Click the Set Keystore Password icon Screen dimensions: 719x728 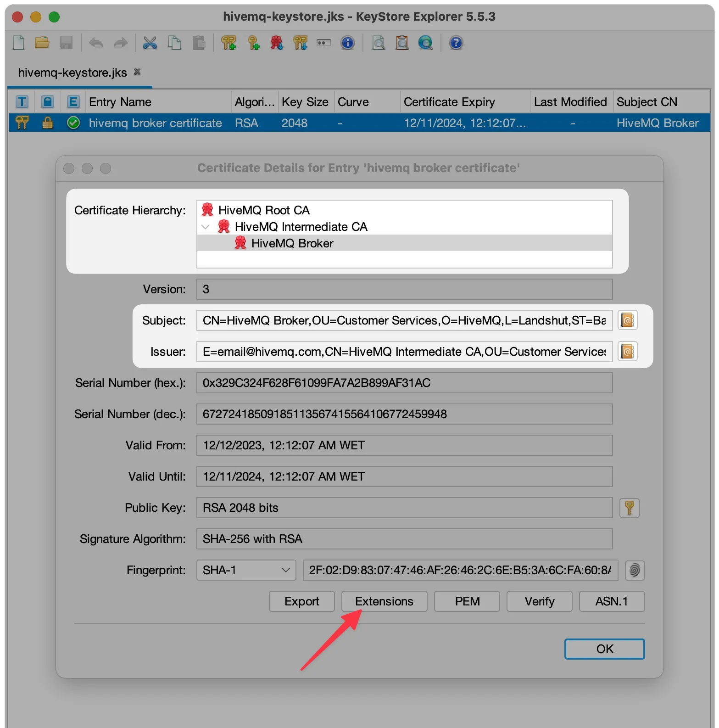click(x=324, y=43)
